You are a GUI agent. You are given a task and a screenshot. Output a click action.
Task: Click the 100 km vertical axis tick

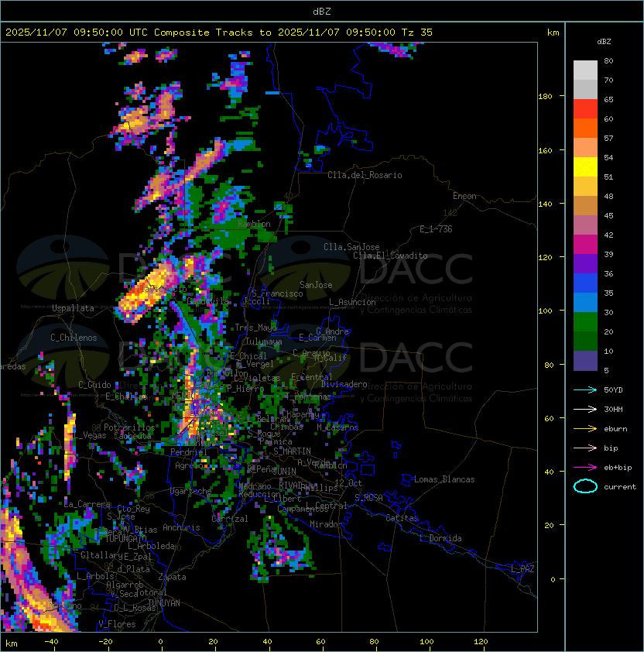click(545, 311)
